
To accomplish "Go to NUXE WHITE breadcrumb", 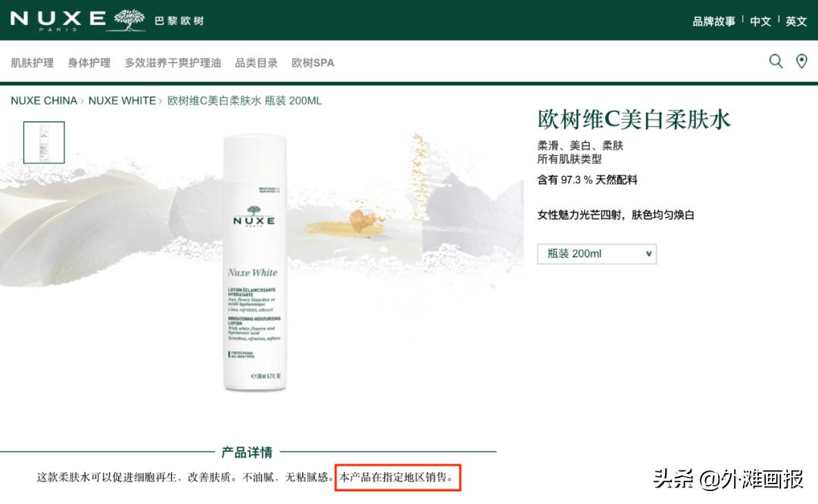I will click(x=122, y=101).
